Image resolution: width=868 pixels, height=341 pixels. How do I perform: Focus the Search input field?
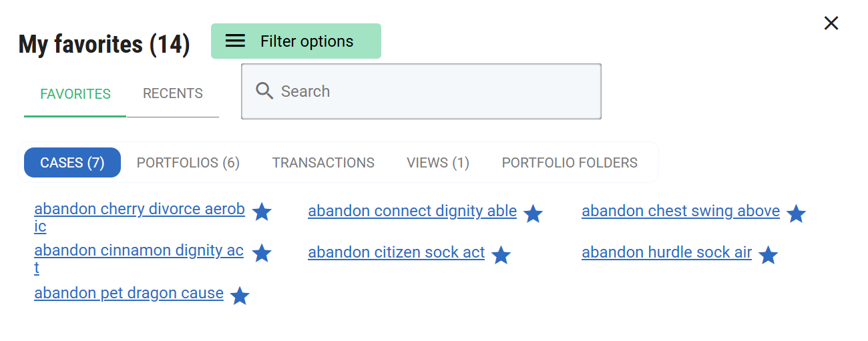(434, 91)
